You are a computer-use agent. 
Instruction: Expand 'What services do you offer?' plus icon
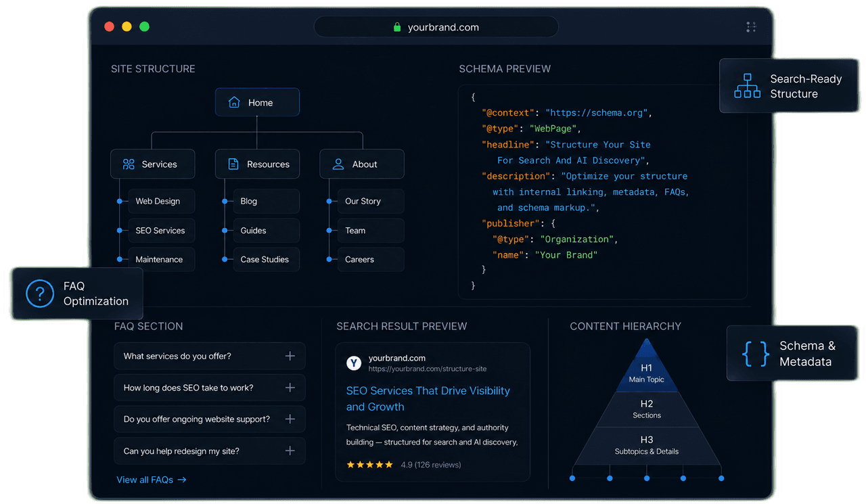(290, 356)
